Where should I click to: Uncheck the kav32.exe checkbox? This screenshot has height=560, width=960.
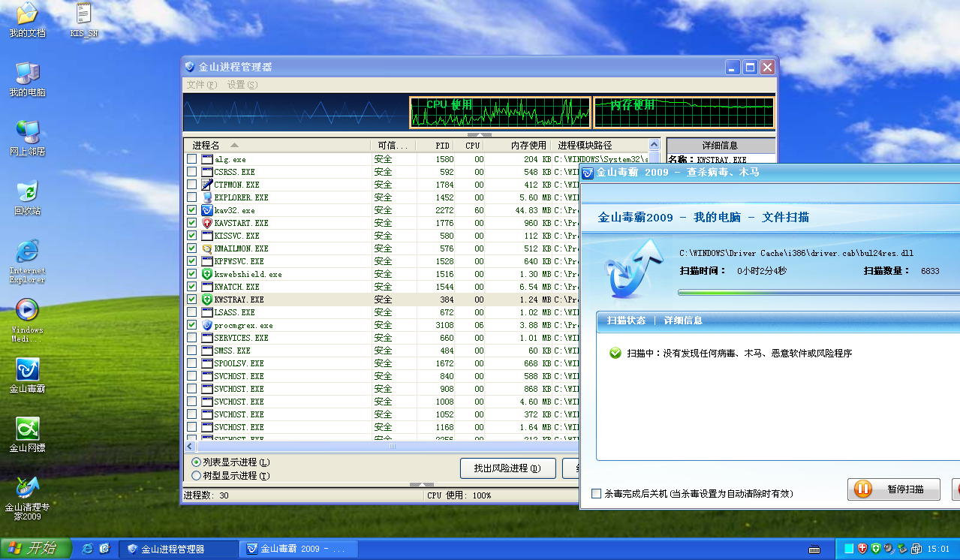tap(192, 210)
